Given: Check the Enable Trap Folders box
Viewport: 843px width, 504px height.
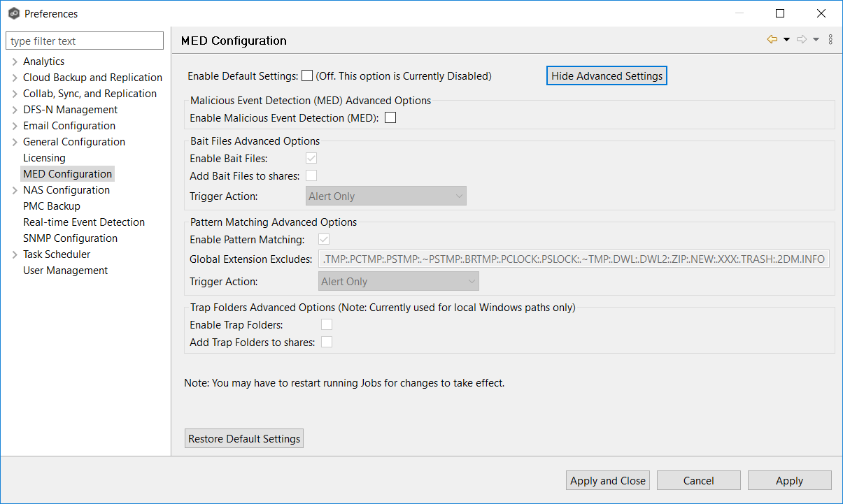Looking at the screenshot, I should tap(326, 324).
